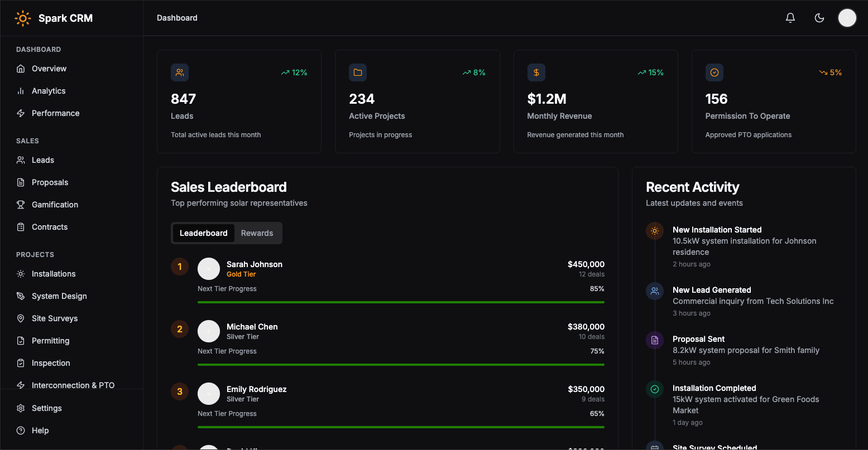The width and height of the screenshot is (868, 450).
Task: Open the Help label
Action: pos(40,430)
